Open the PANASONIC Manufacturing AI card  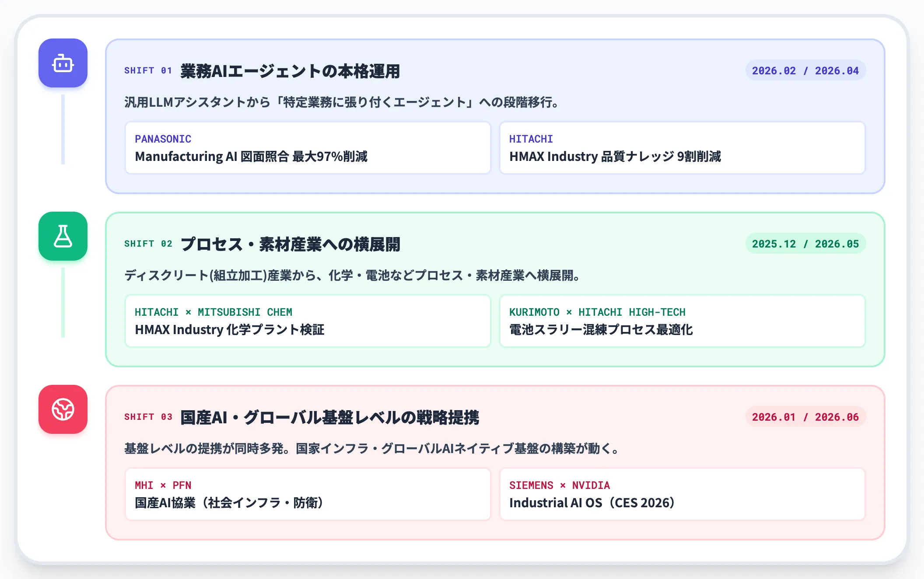click(308, 148)
